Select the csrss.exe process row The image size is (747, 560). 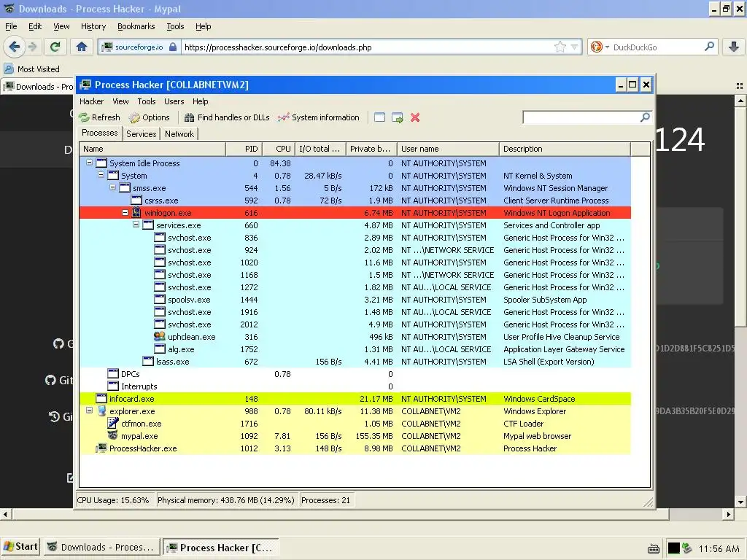[x=355, y=201]
